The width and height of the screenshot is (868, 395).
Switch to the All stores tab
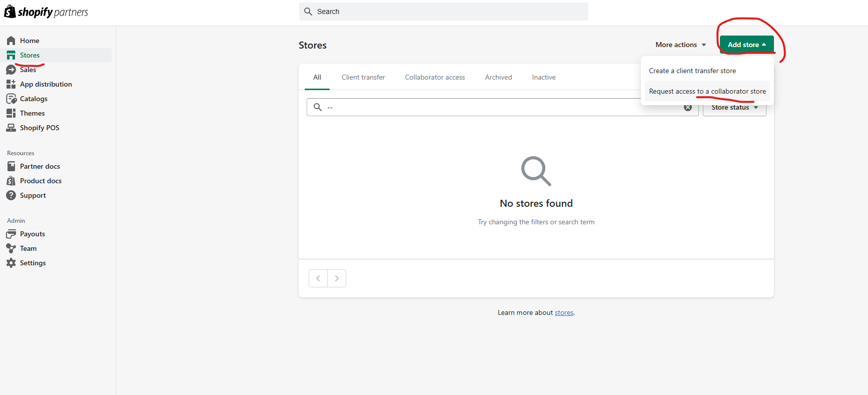[317, 77]
